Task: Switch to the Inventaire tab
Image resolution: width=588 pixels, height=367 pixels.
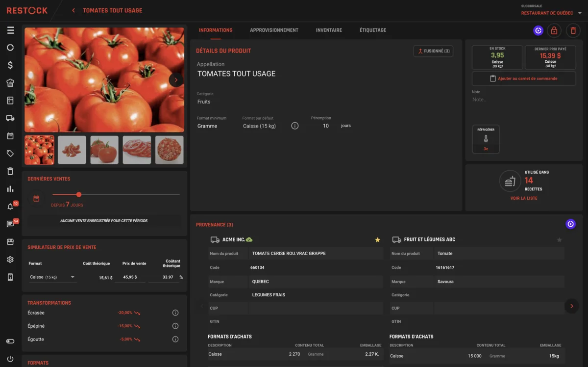Action: (x=329, y=30)
